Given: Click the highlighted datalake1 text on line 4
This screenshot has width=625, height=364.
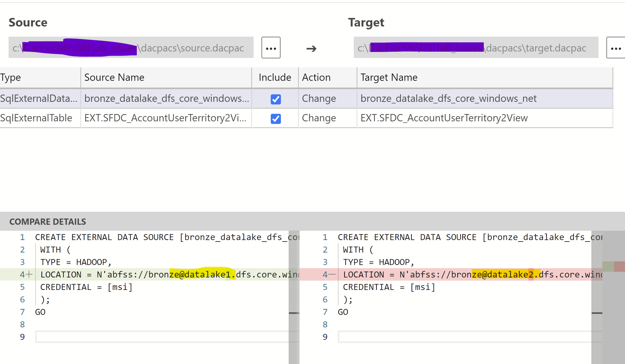Looking at the screenshot, I should [x=202, y=274].
